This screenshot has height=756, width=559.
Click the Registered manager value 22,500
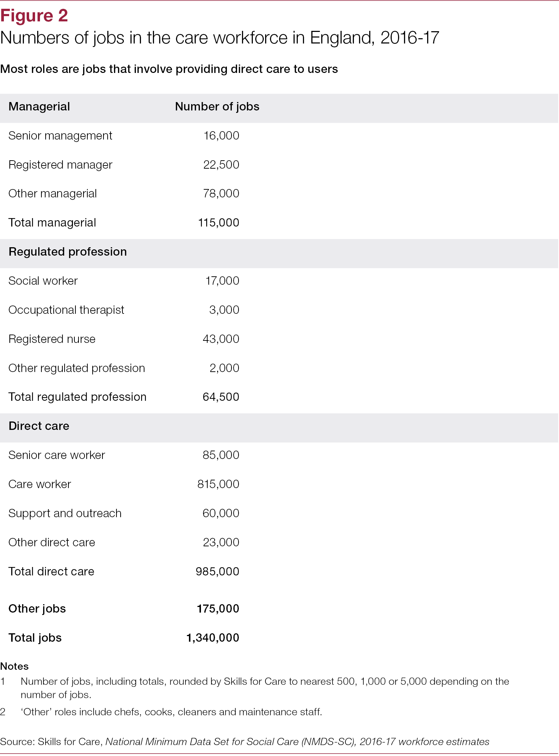click(221, 165)
